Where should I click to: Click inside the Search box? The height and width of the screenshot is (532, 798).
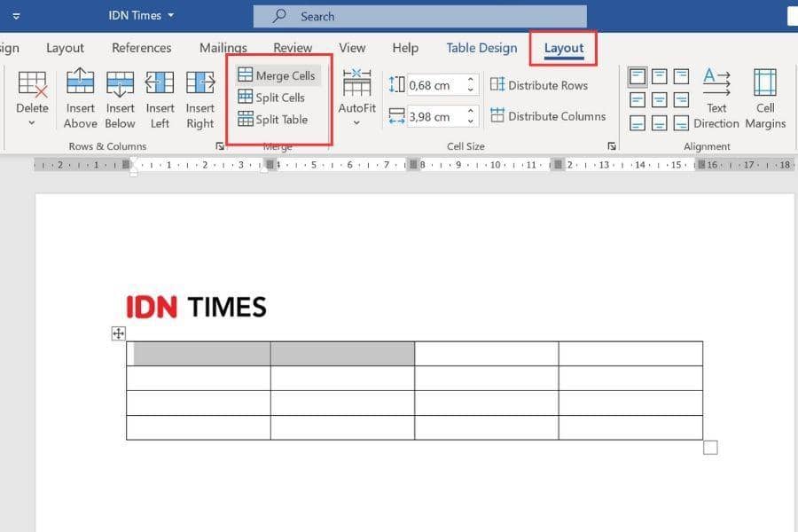pyautogui.click(x=417, y=16)
